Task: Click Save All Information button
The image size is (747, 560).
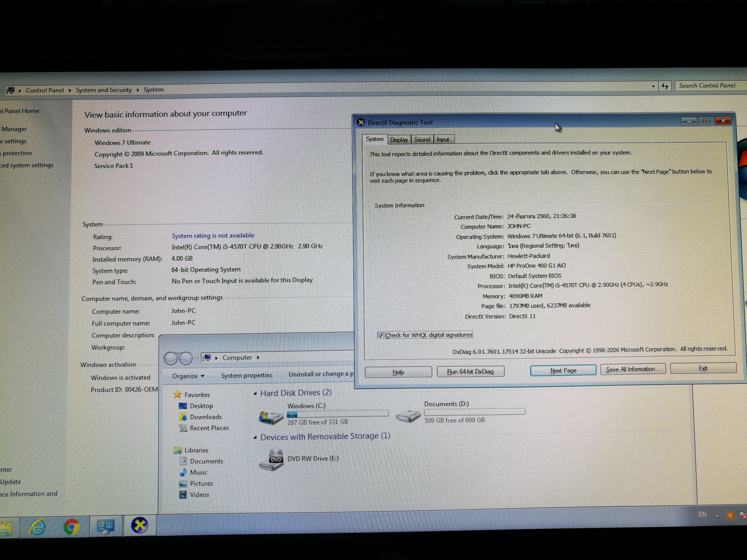Action: point(633,369)
